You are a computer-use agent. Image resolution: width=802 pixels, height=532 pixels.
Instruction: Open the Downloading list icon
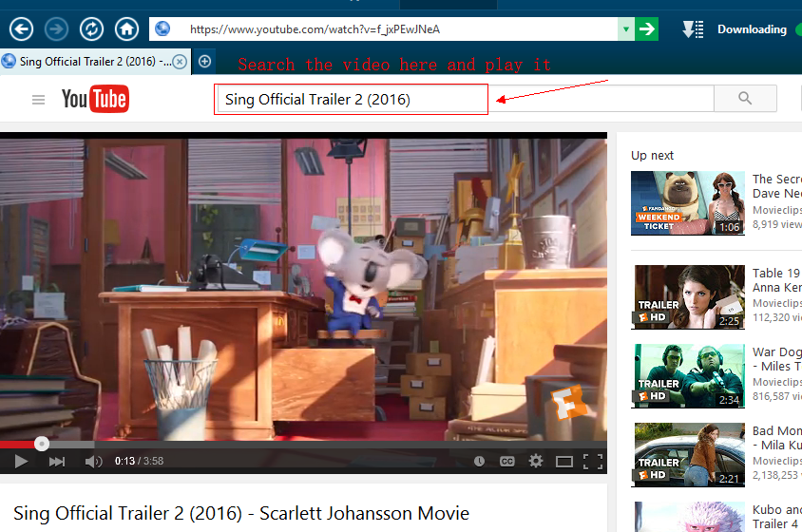coord(693,29)
